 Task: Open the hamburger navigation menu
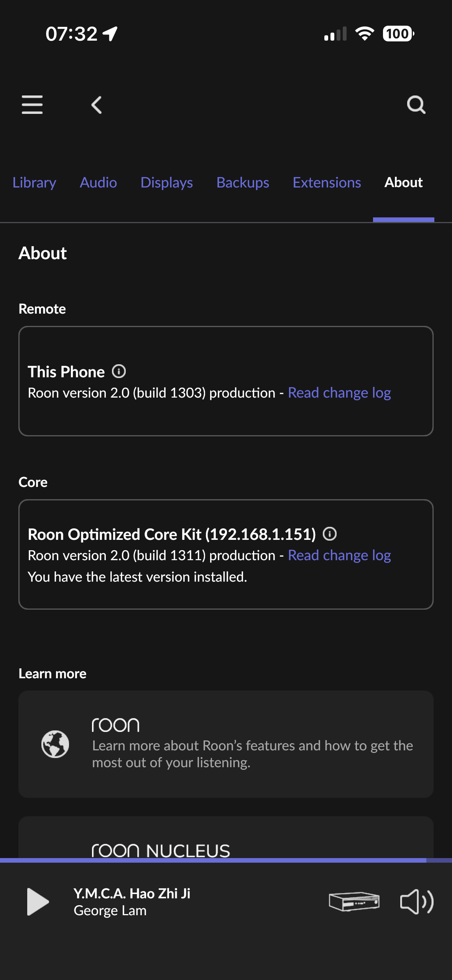coord(32,105)
